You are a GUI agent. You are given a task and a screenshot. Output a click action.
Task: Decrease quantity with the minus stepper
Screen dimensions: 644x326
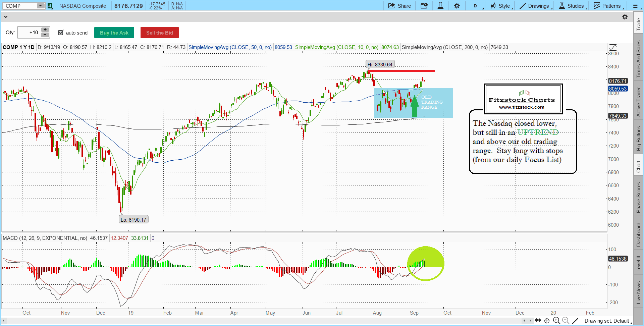(45, 35)
